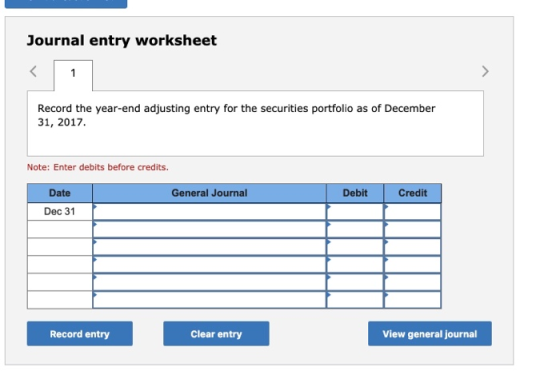Click the Credit cell in second row
560x375 pixels.
coord(412,229)
